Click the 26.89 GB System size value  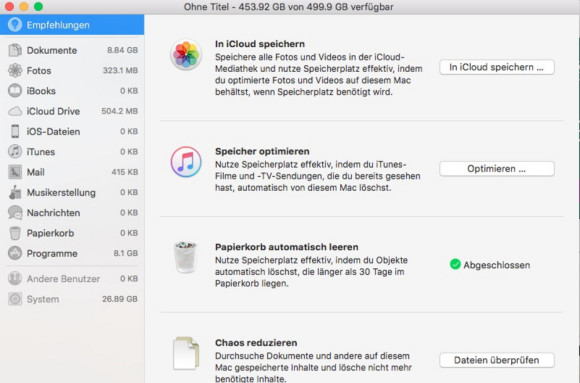pyautogui.click(x=120, y=299)
